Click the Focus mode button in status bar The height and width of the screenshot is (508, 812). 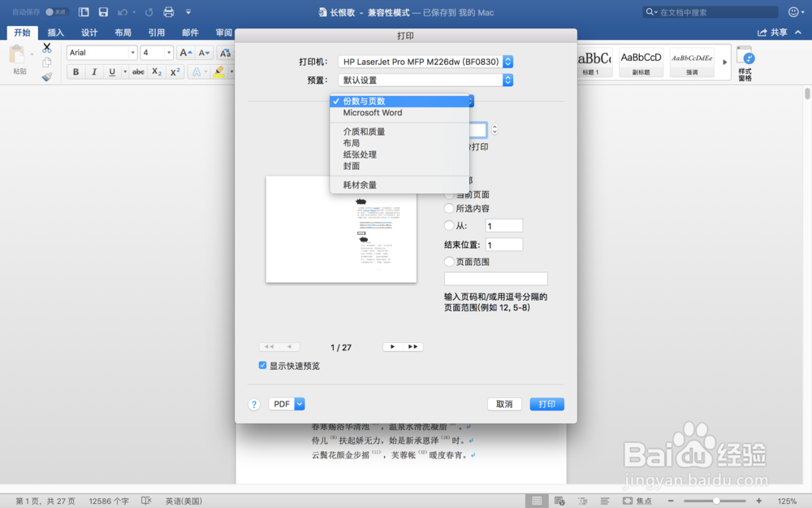tap(637, 501)
